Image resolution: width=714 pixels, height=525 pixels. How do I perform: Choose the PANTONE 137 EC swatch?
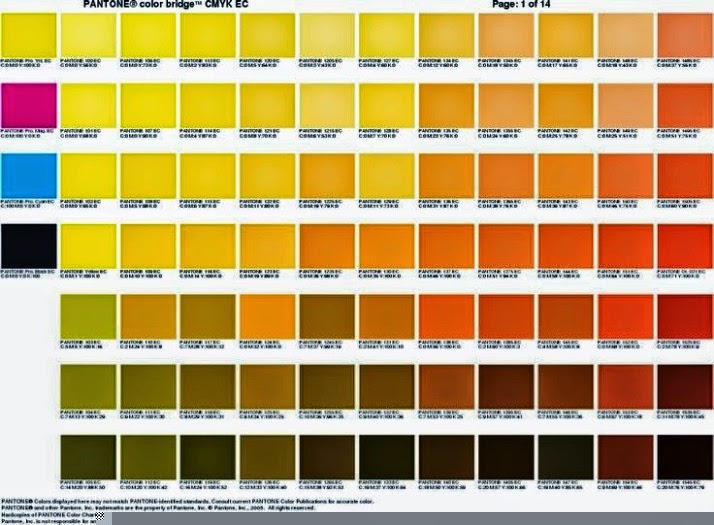click(446, 246)
